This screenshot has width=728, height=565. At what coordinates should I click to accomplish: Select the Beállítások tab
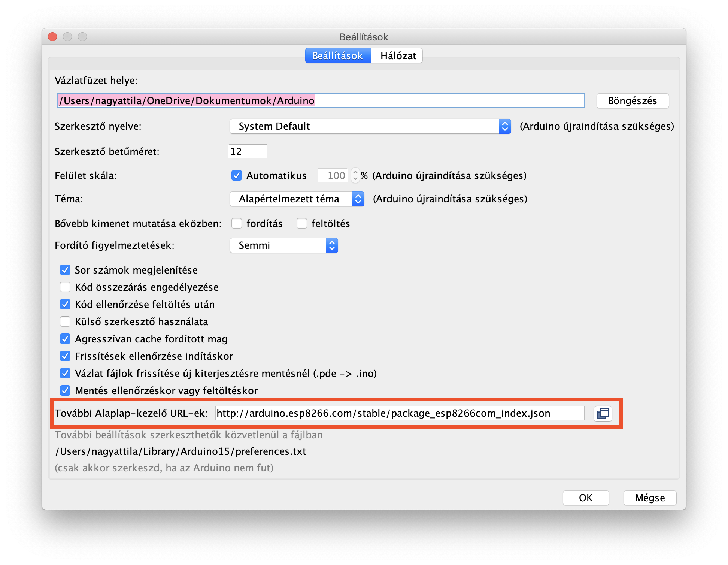point(337,56)
